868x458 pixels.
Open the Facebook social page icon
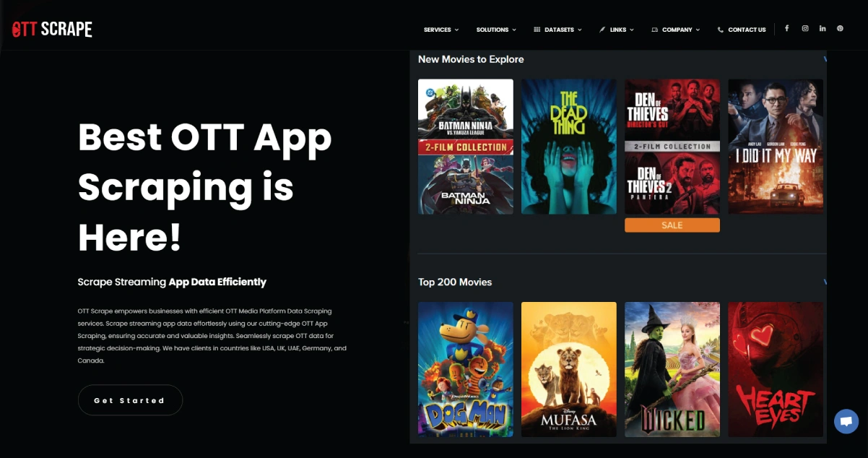click(x=786, y=29)
